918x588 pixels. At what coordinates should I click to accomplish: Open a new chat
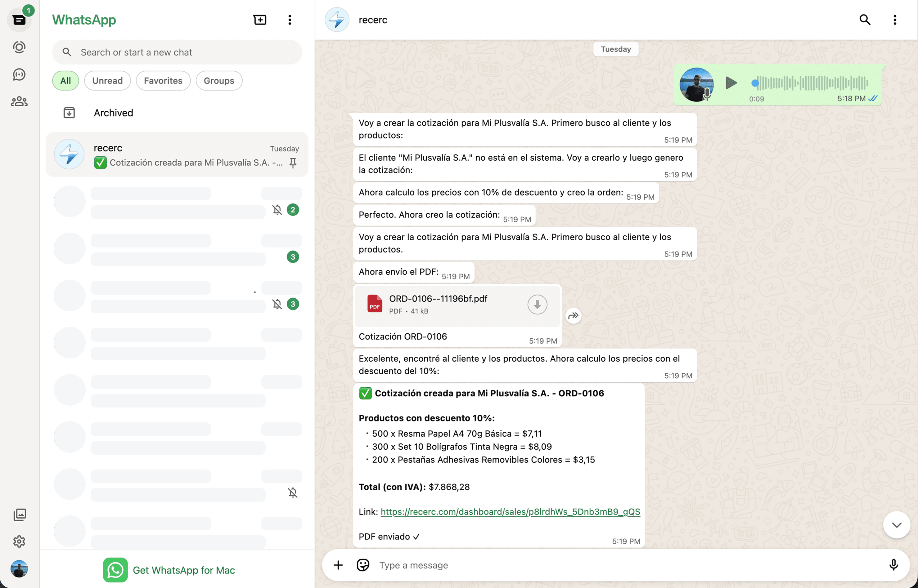(x=260, y=20)
